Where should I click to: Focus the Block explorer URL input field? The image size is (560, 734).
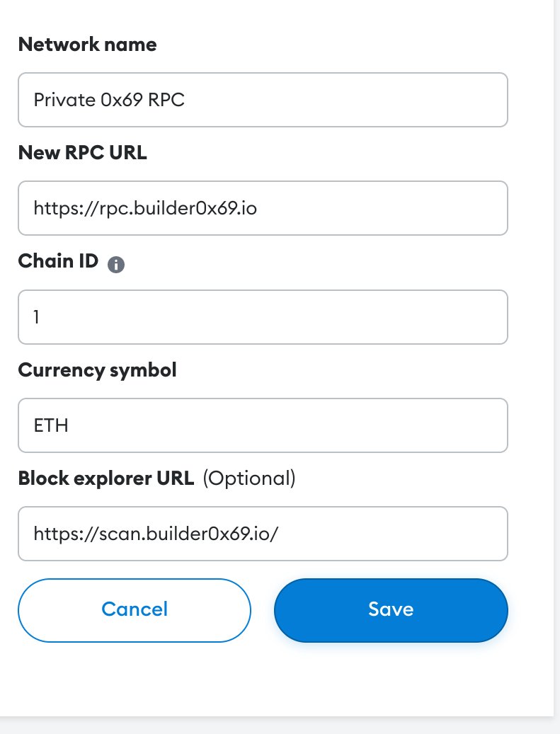[x=263, y=534]
